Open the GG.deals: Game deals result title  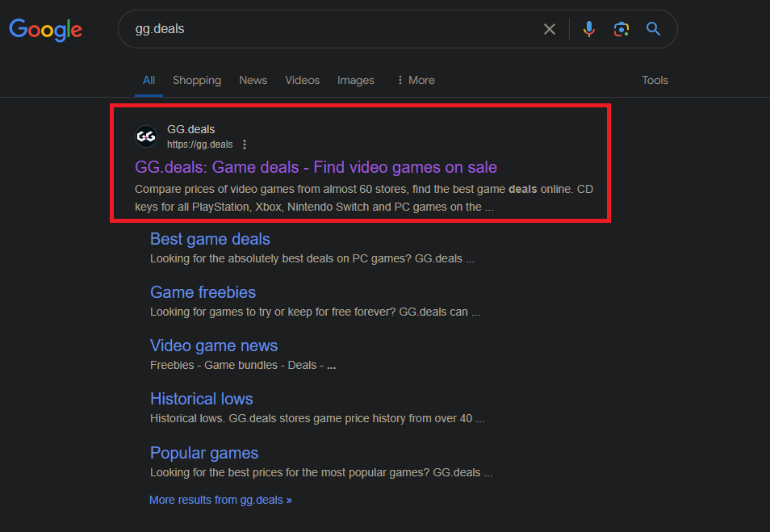point(316,167)
